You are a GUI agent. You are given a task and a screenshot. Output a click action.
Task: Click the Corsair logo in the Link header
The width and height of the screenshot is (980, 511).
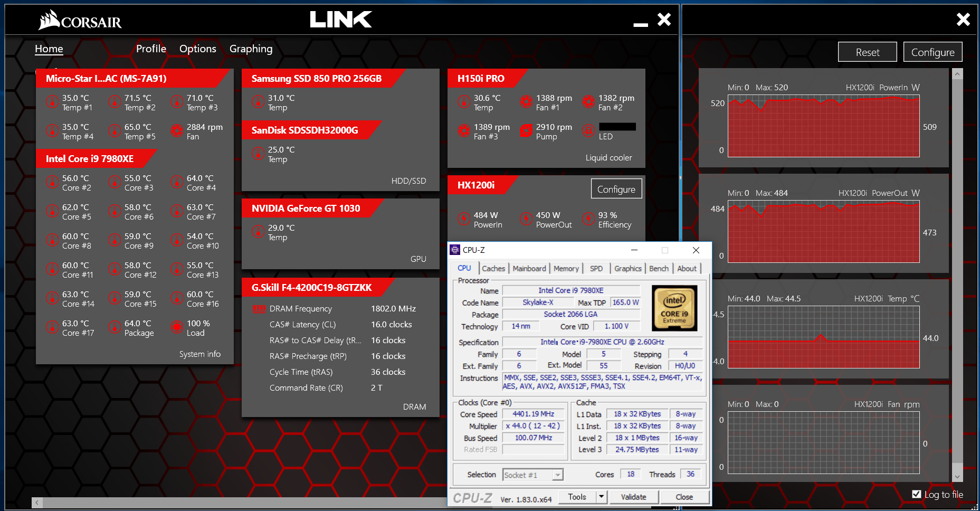pyautogui.click(x=80, y=21)
